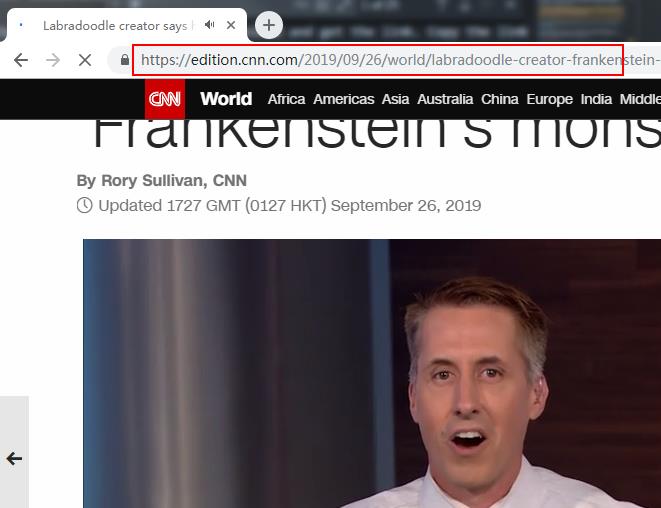
Task: Open the World section heading
Action: [225, 99]
